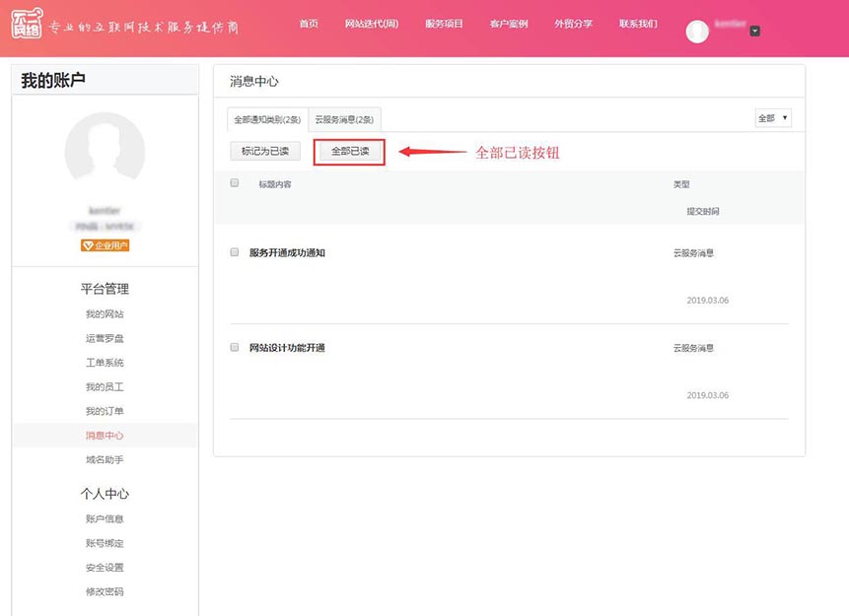
Task: Check the 网站设计功能开通 message checkbox
Action: (235, 348)
